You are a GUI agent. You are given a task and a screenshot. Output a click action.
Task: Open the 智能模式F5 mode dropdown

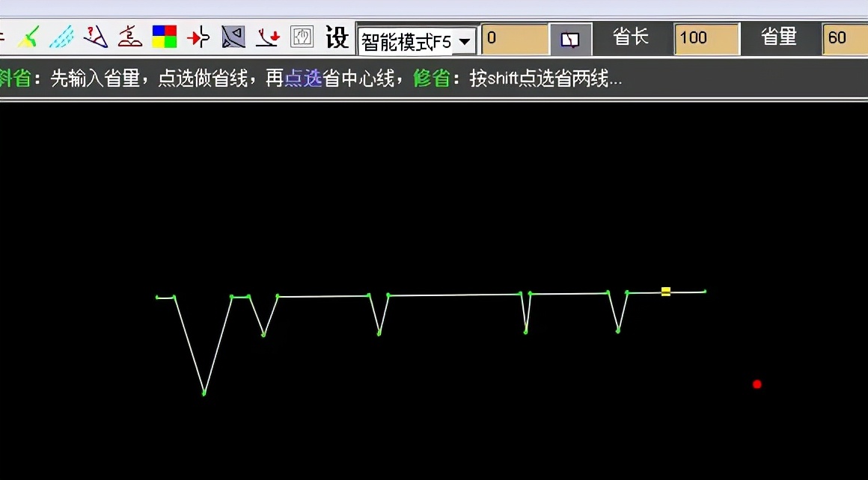pos(408,40)
